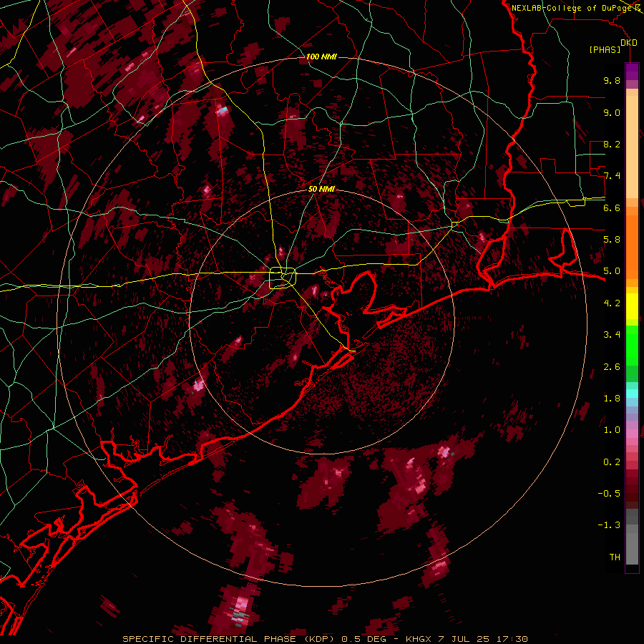The height and width of the screenshot is (644, 644).
Task: Click the light gray TH segment of the color bar
Action: click(632, 548)
